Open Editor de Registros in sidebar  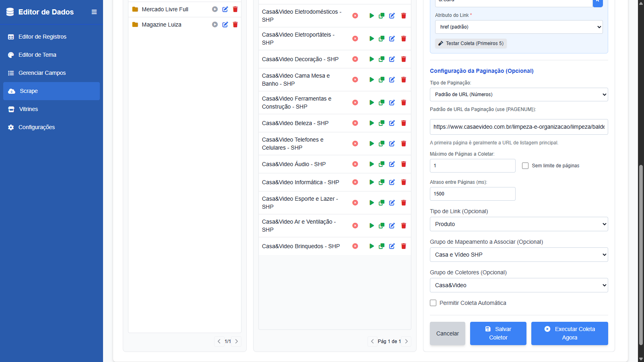point(42,37)
